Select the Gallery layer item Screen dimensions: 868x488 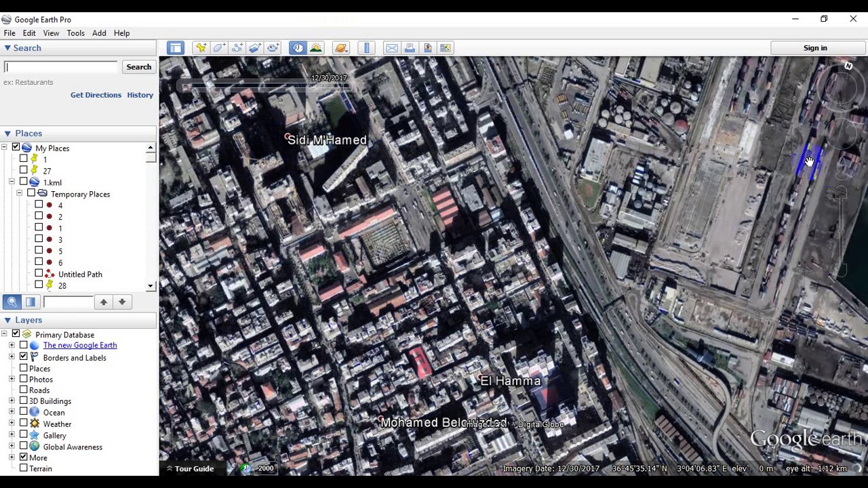coord(54,435)
